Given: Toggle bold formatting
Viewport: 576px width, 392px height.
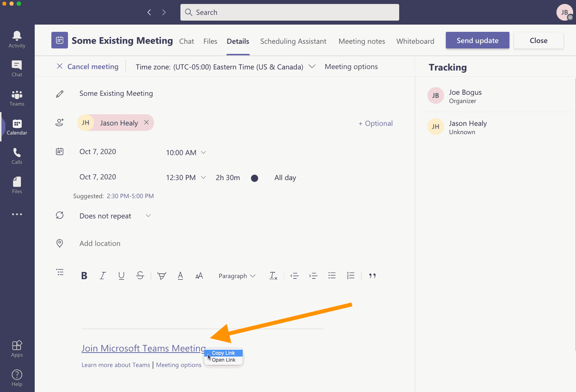Looking at the screenshot, I should pyautogui.click(x=84, y=276).
